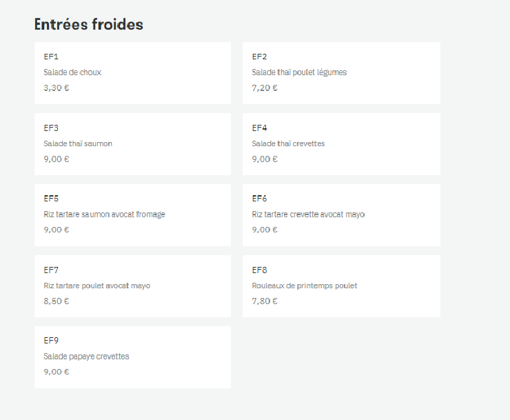Pick EF7 Riz tartare poulet avocat mayo
Image resolution: width=510 pixels, height=420 pixels.
click(x=132, y=286)
